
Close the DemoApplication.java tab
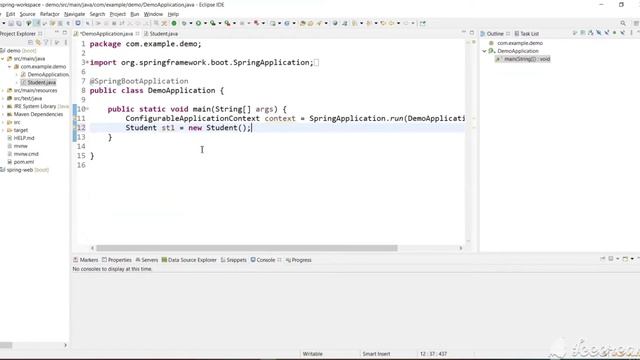click(138, 33)
